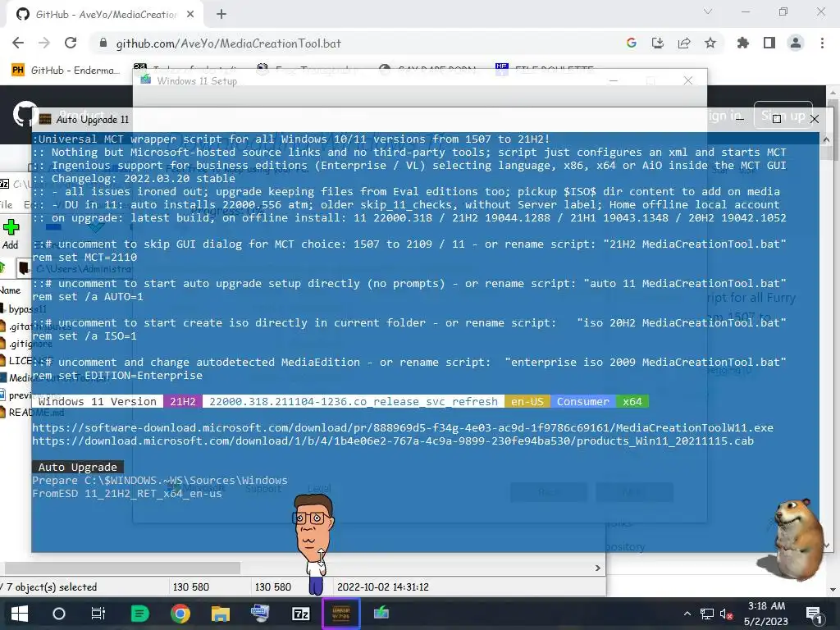This screenshot has width=840, height=630.
Task: Open the notification center icon
Action: click(x=814, y=614)
